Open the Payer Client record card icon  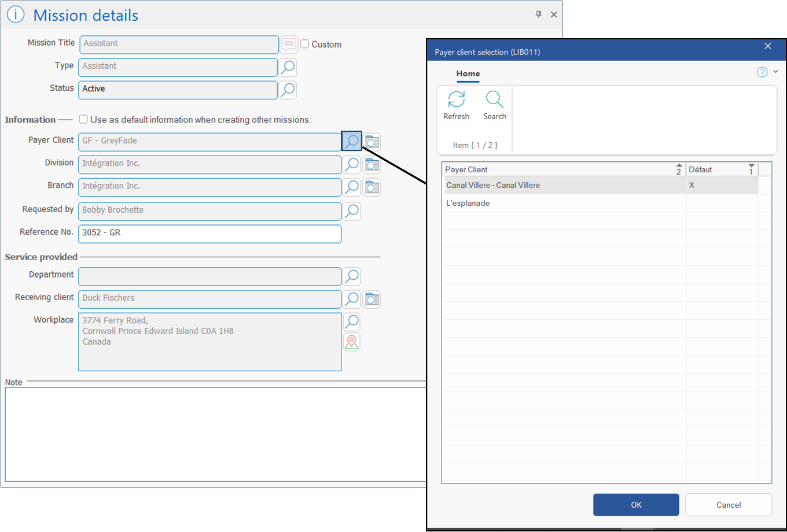click(372, 142)
